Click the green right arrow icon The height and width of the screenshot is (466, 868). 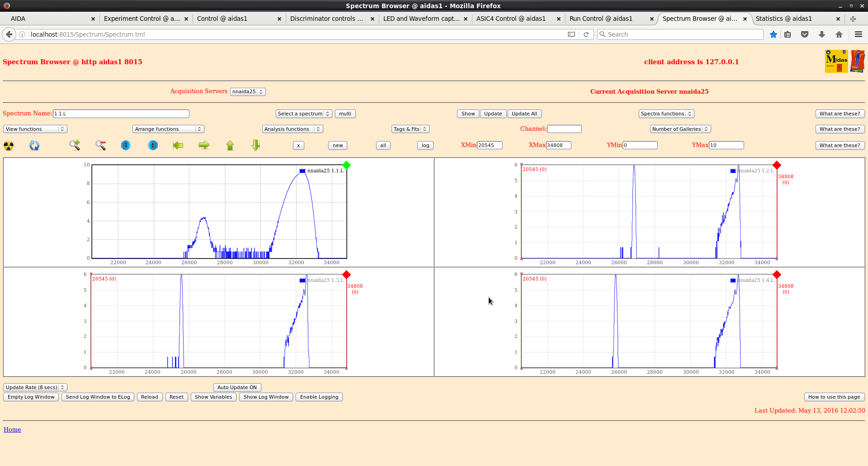pos(204,145)
